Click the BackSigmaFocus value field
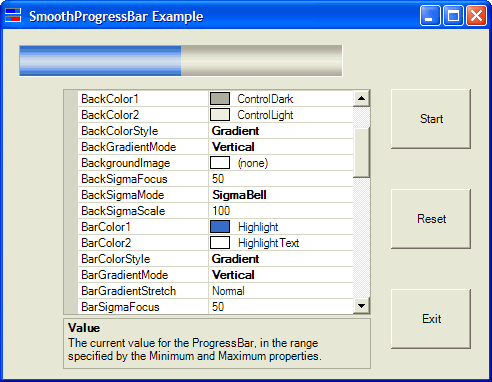 [x=281, y=179]
